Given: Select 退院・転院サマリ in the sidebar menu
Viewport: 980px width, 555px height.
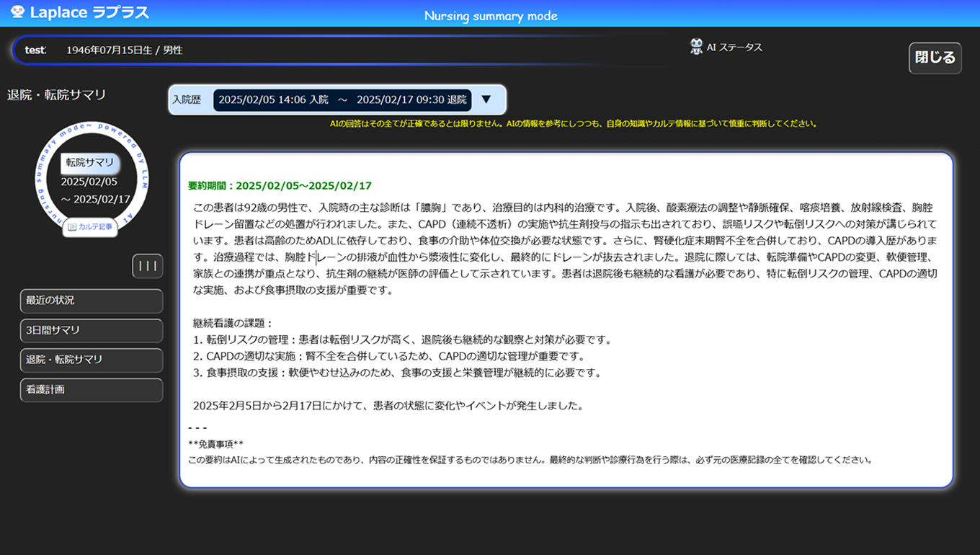Looking at the screenshot, I should coord(91,360).
